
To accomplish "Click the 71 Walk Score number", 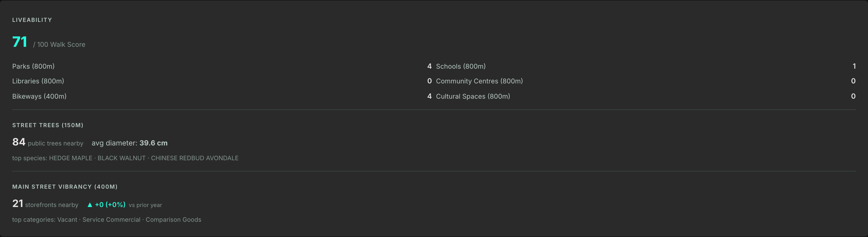I will coord(20,42).
